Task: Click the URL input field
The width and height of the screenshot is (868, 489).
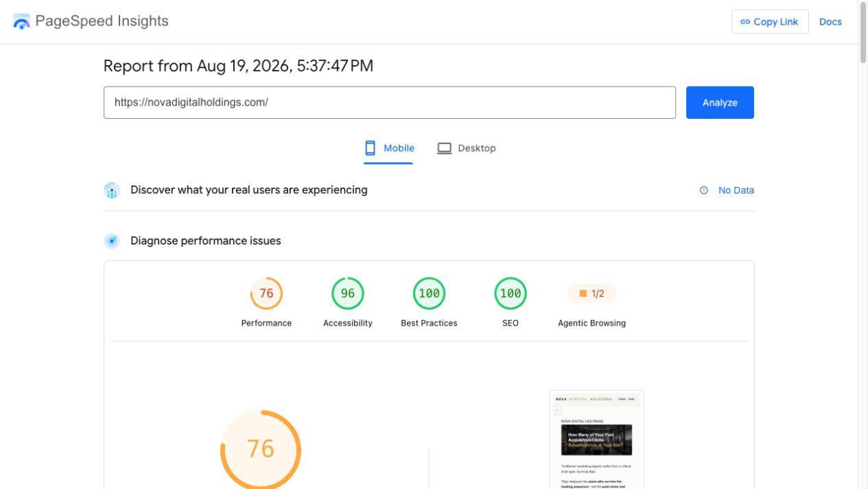Action: (x=390, y=102)
